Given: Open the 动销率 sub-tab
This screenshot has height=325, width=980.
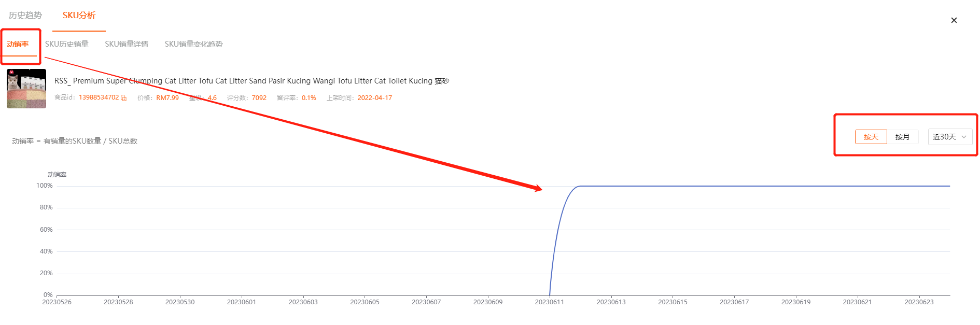Looking at the screenshot, I should [x=18, y=44].
